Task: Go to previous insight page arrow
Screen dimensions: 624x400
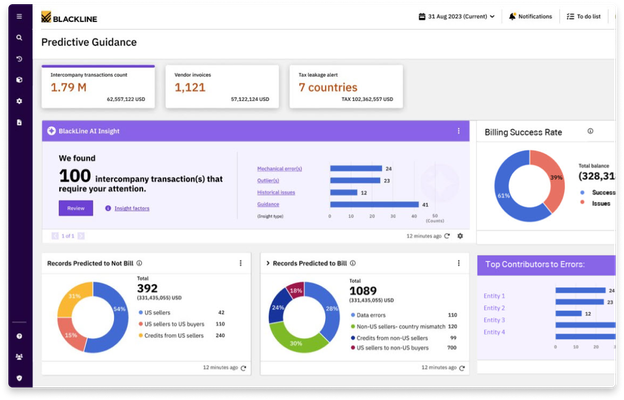Action: [x=55, y=236]
